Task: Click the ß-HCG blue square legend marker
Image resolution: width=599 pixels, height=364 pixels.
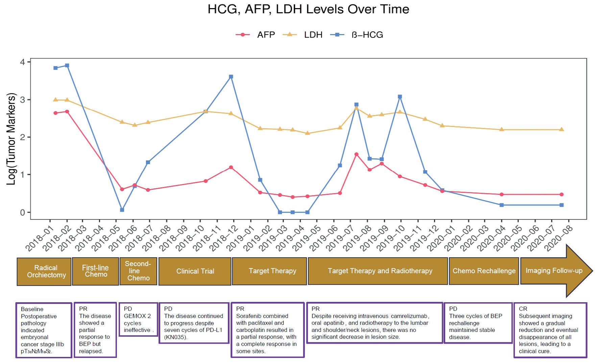Action: pos(337,35)
